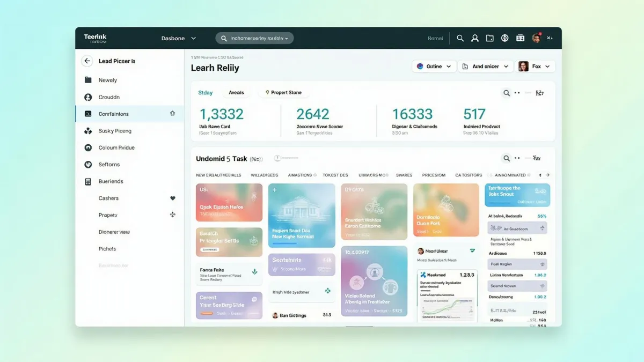Open the Vislao Bolend diagram card
The image size is (644, 362).
click(x=374, y=281)
